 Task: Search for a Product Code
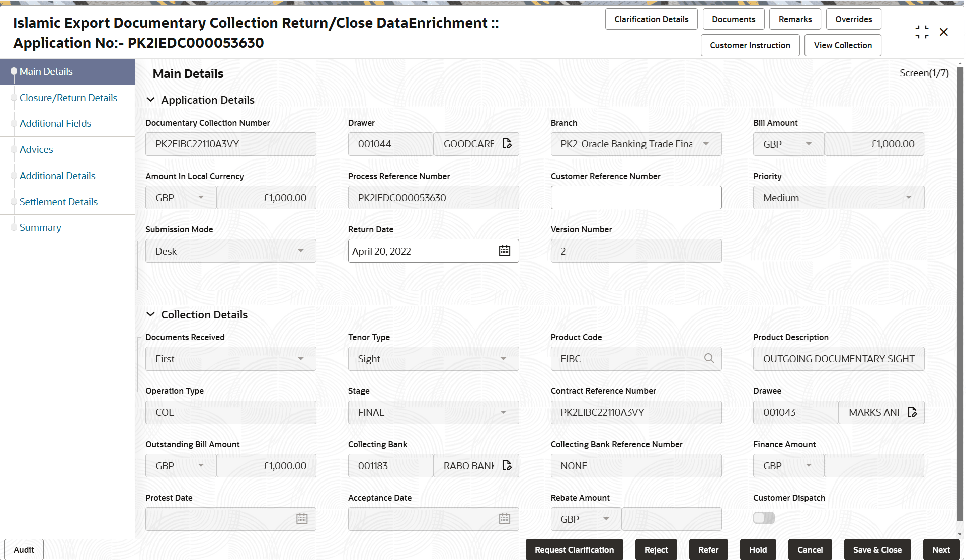click(709, 358)
